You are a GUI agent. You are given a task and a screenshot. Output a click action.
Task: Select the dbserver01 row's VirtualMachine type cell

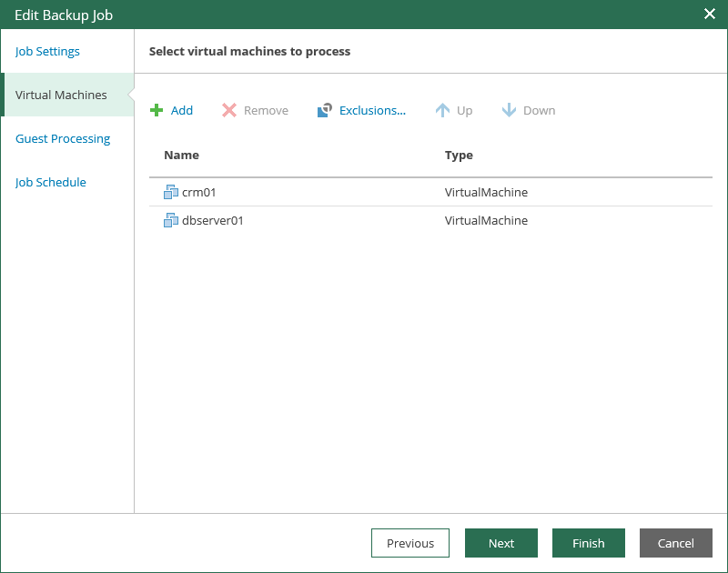click(x=486, y=220)
